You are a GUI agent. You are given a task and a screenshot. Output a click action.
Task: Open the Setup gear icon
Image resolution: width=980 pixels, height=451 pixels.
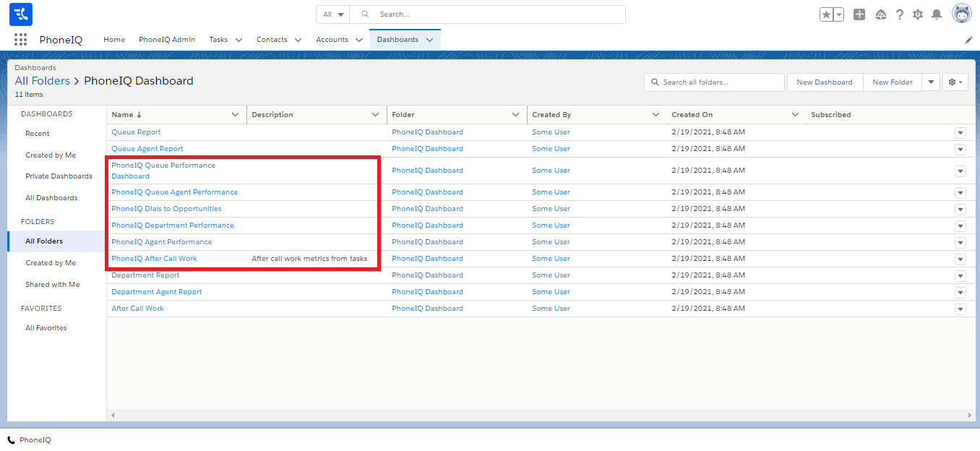tap(918, 14)
